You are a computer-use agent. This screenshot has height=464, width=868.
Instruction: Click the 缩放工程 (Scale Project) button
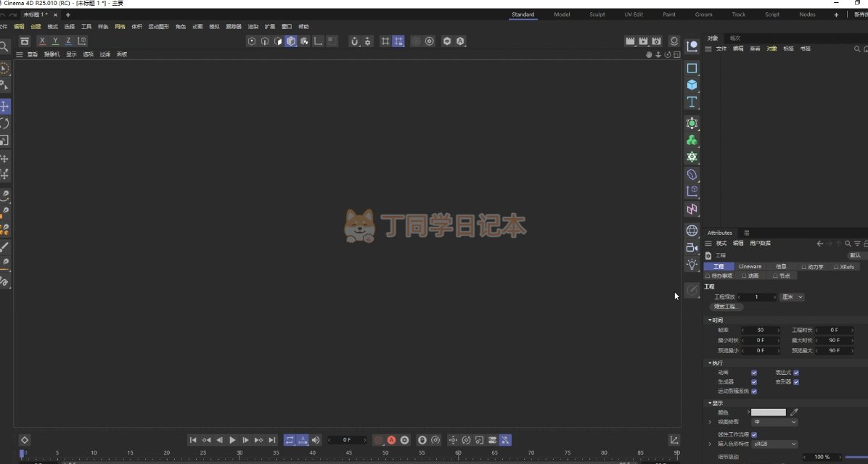(726, 307)
